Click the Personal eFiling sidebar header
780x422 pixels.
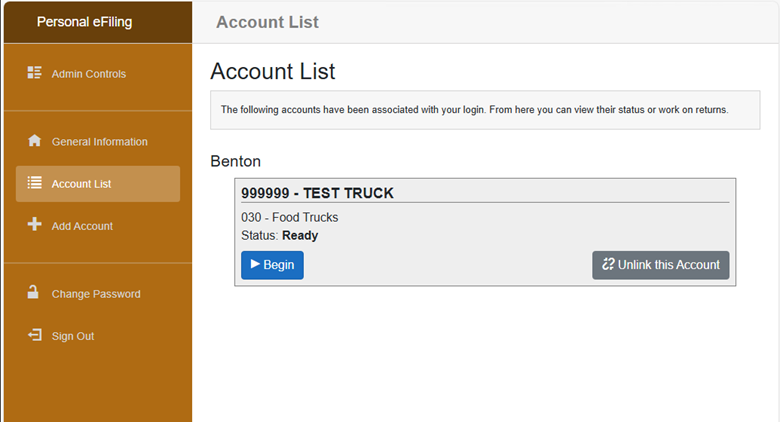click(x=84, y=22)
